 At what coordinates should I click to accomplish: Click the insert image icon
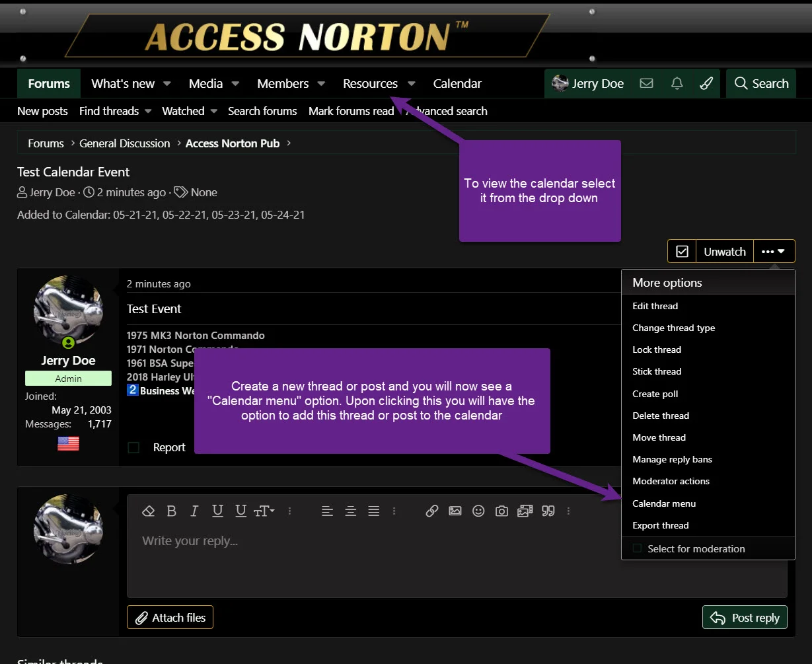coord(455,511)
